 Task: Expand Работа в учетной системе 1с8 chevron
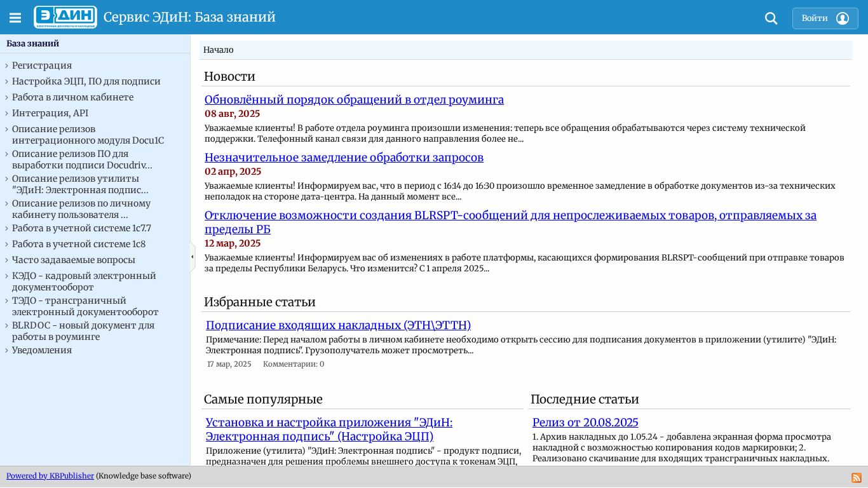pyautogui.click(x=6, y=244)
